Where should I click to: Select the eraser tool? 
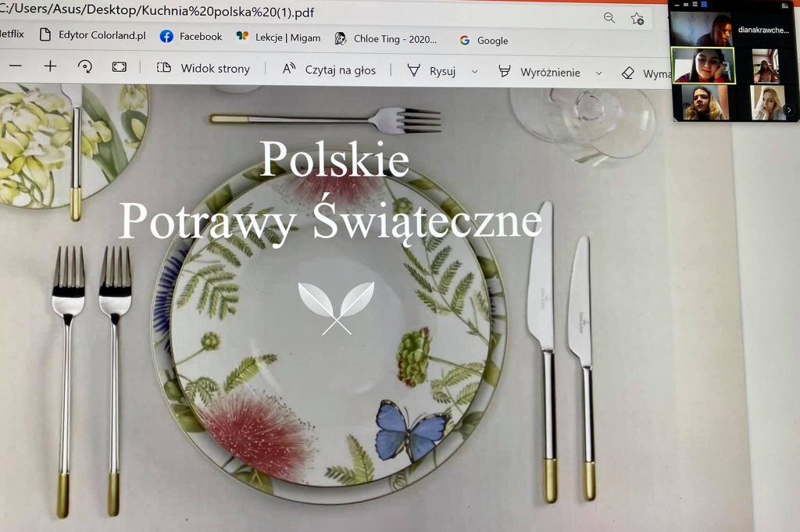(x=646, y=74)
